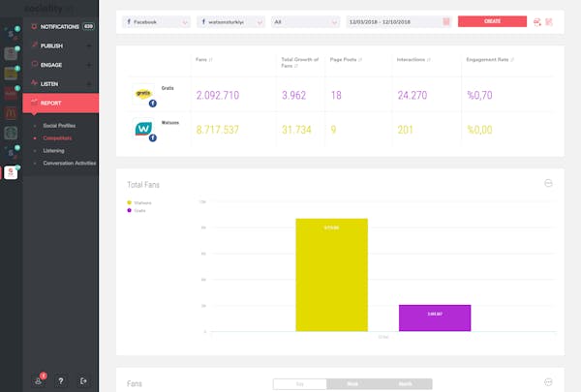
Task: Click the export icon at far right
Action: (549, 22)
